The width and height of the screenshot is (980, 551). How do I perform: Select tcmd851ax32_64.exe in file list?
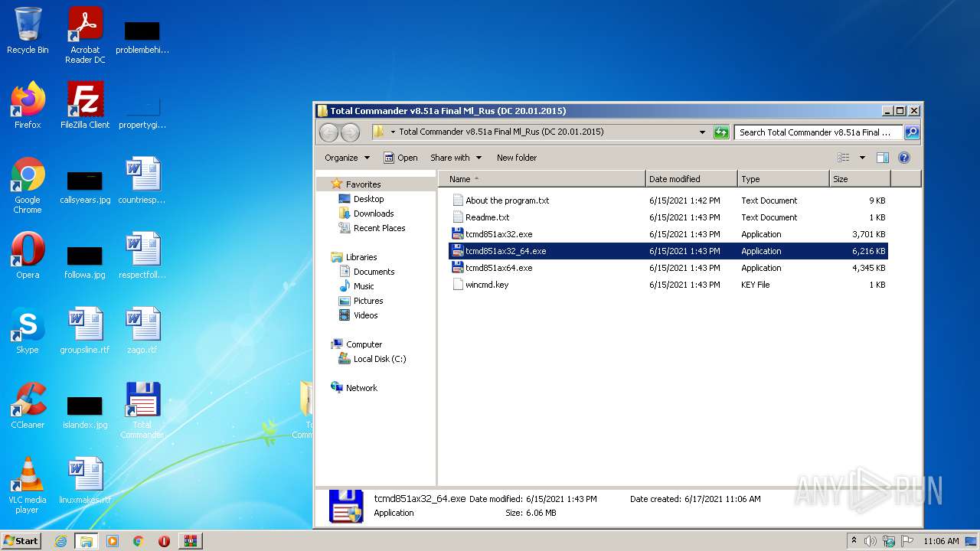[x=668, y=251]
